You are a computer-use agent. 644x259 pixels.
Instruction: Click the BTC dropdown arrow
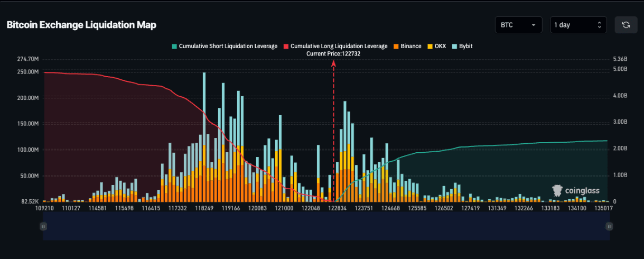tap(534, 25)
